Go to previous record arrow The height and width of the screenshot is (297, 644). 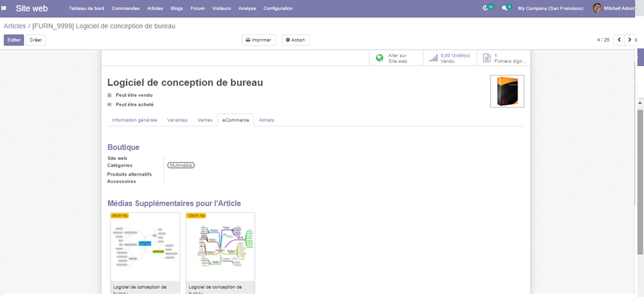(x=619, y=40)
